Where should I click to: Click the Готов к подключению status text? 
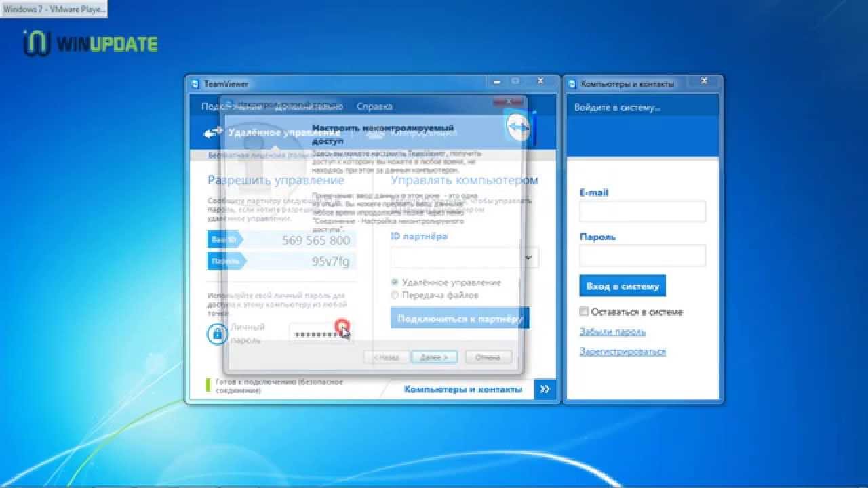pyautogui.click(x=279, y=386)
